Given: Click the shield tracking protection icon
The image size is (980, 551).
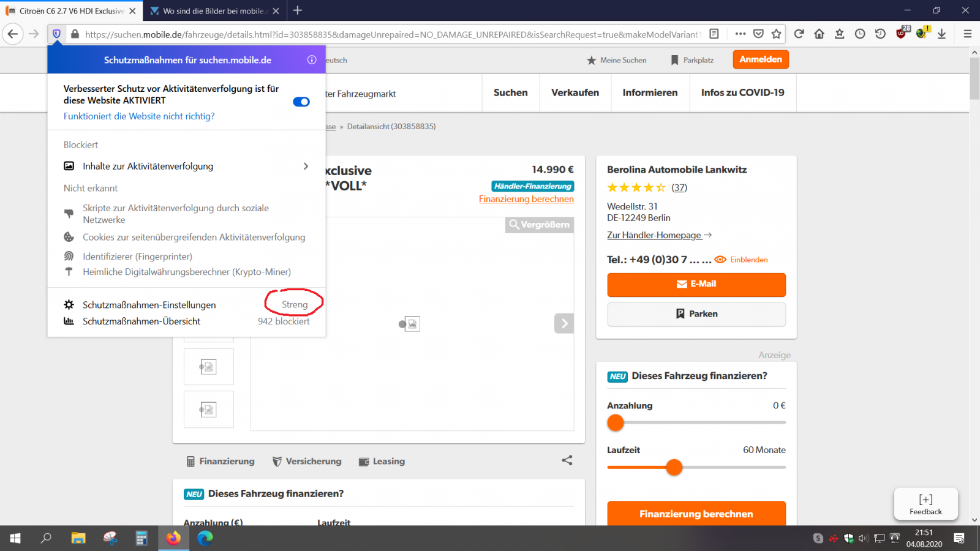Looking at the screenshot, I should pos(56,34).
